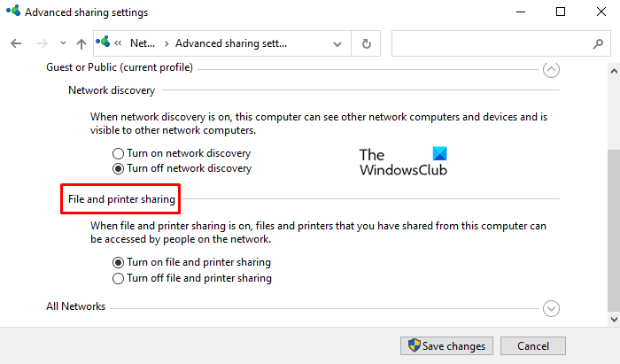The height and width of the screenshot is (364, 620).
Task: Click the Advanced sharing settings breadcrumb
Action: pos(230,43)
